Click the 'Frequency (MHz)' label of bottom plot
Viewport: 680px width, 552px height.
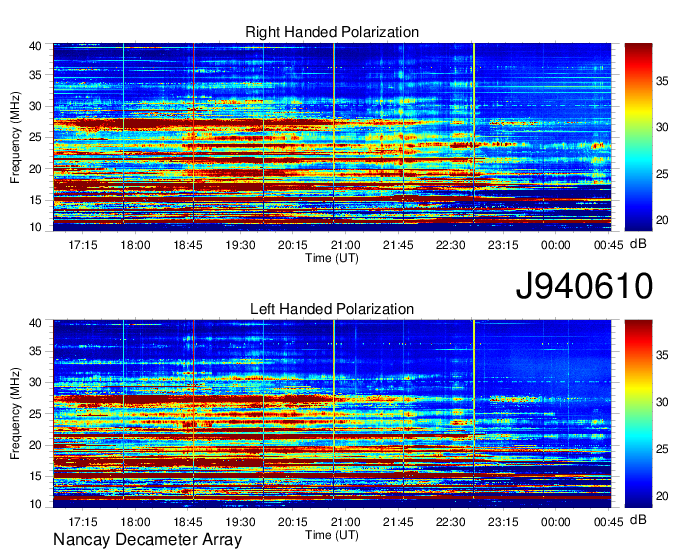pyautogui.click(x=15, y=414)
